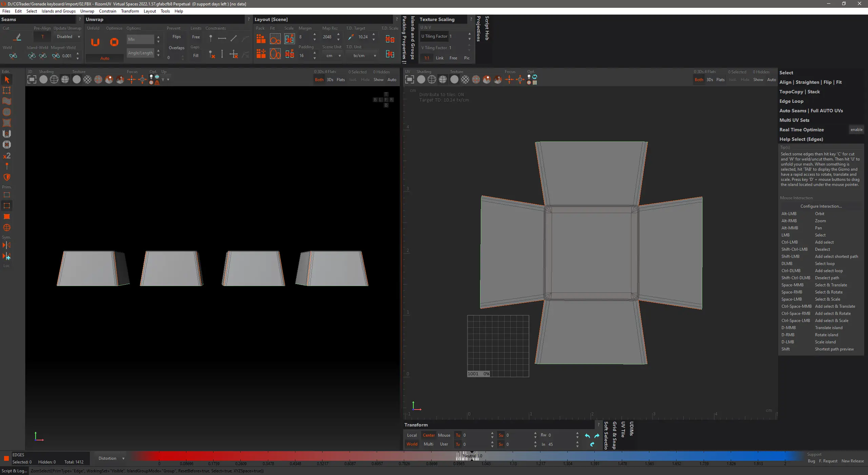Click the Unfold U icon

click(95, 42)
